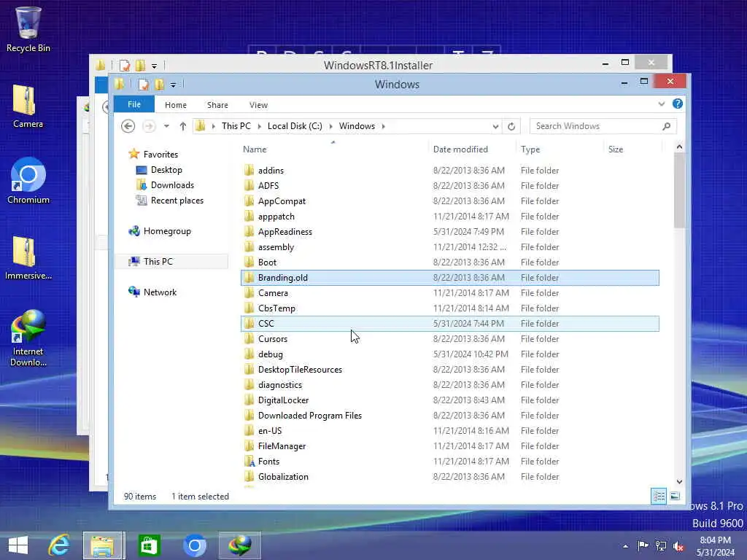Open Internet Download Manager taskbar icon
The image size is (747, 560).
click(x=239, y=545)
